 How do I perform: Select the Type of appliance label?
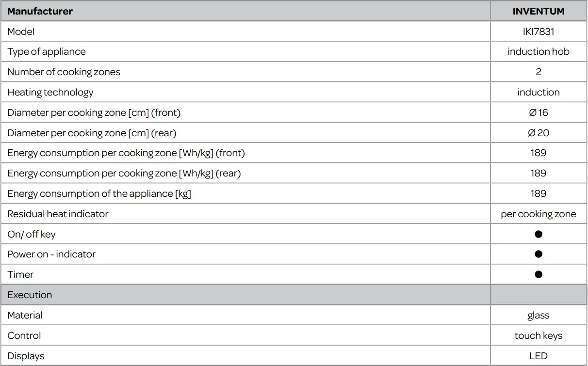(46, 52)
